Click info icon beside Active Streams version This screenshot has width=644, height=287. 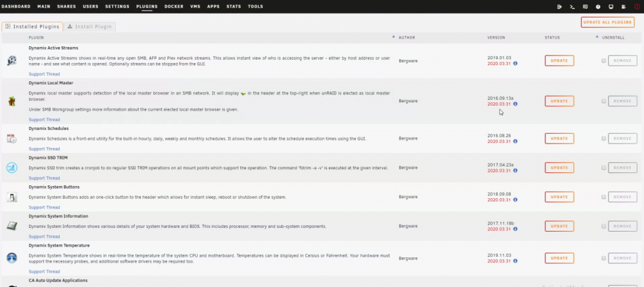point(515,64)
